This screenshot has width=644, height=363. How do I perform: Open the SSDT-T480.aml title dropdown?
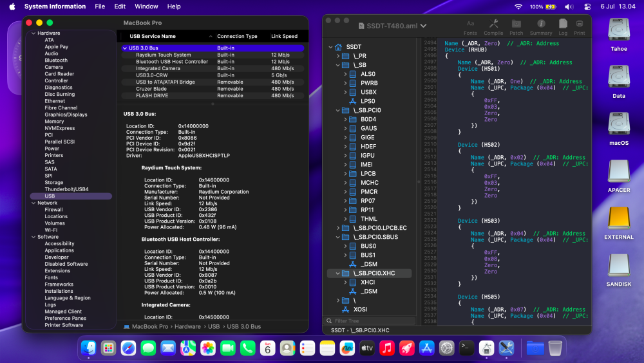[424, 26]
